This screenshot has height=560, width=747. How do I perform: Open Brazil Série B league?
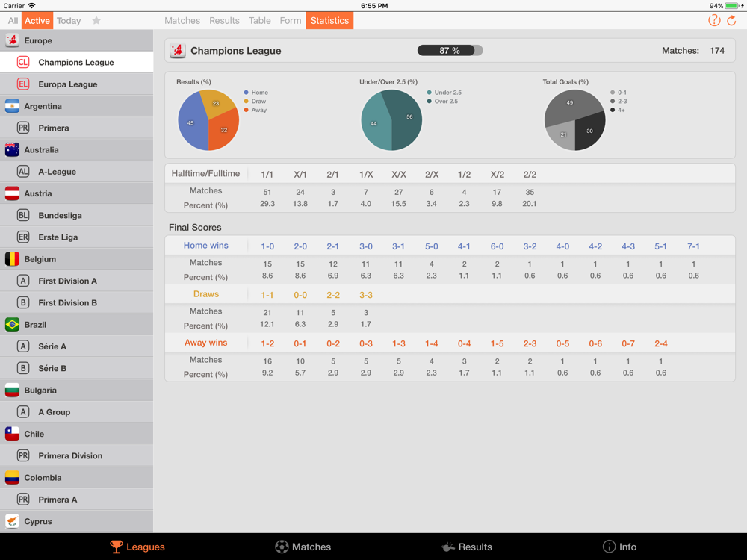(77, 368)
